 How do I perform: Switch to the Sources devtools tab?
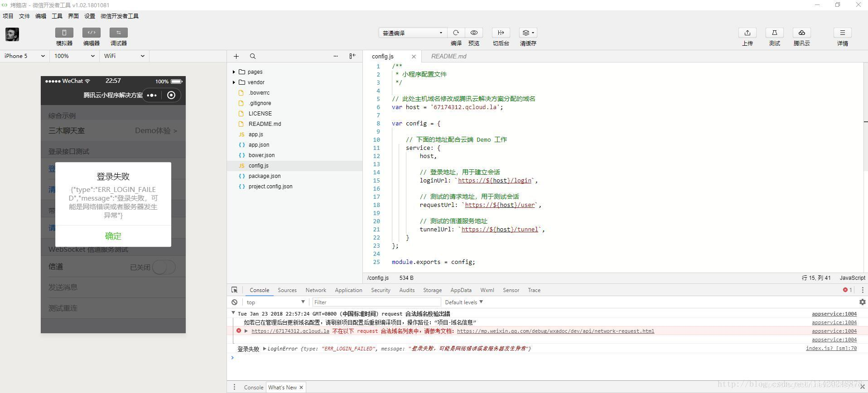[x=287, y=290]
